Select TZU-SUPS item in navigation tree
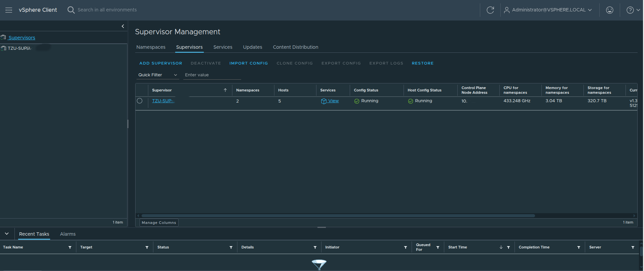 point(20,48)
